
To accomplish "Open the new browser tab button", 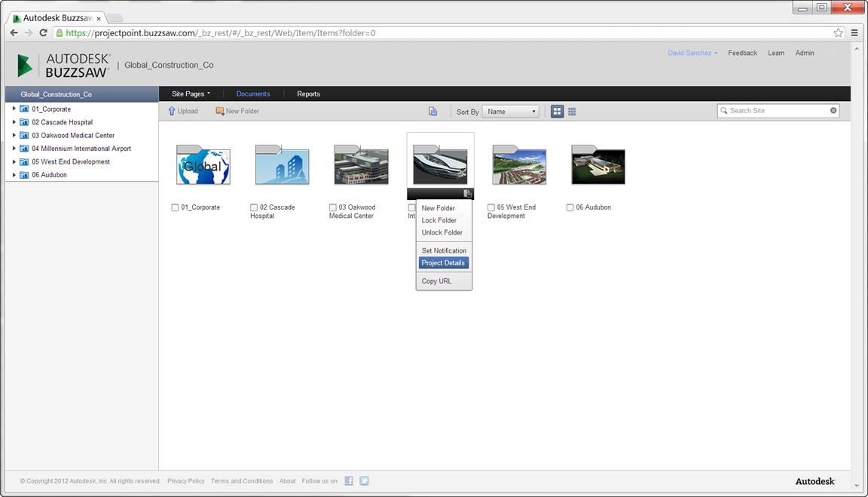I will pos(114,18).
